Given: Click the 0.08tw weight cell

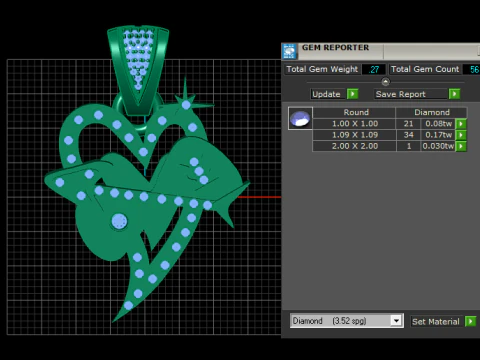Looking at the screenshot, I should coord(438,124).
